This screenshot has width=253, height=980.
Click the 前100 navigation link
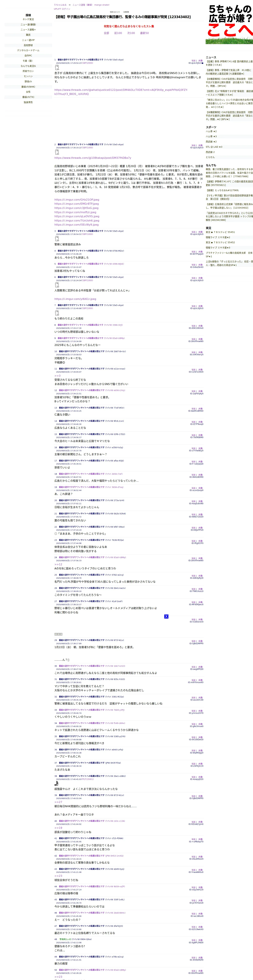118,33
